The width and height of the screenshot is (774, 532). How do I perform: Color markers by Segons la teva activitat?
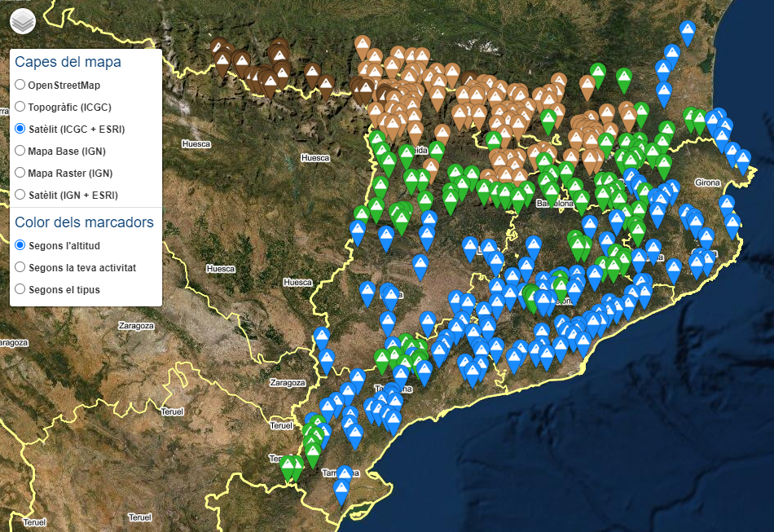pos(19,267)
